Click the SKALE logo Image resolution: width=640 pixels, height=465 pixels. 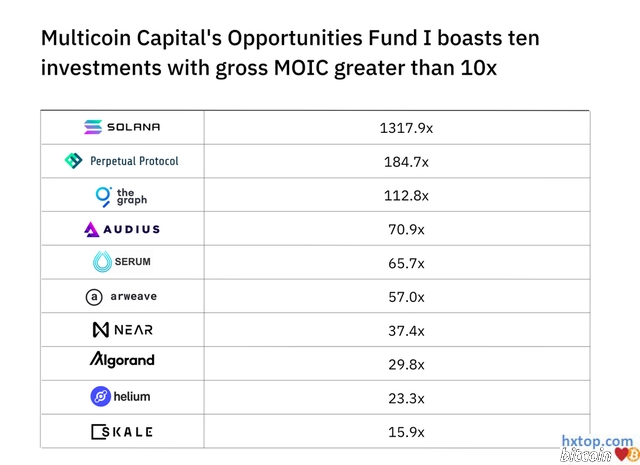(122, 431)
